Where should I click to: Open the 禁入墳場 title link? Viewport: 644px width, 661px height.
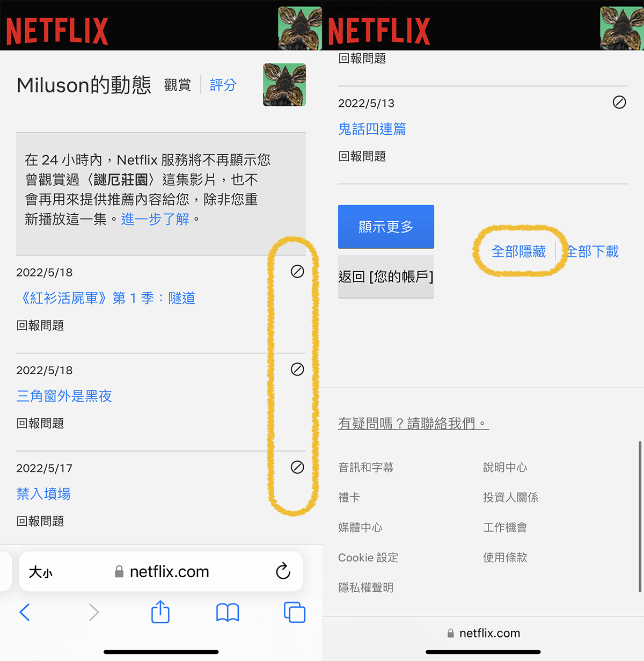(x=43, y=493)
